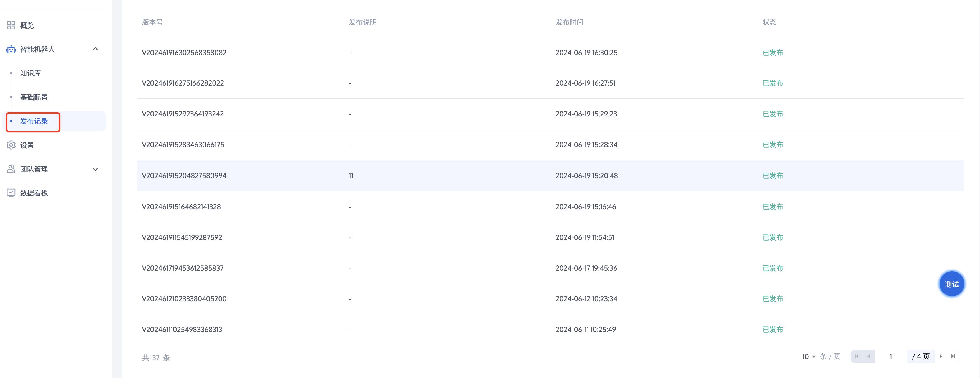980x378 pixels.
Task: Click the blue 测试 floating button
Action: click(x=951, y=284)
